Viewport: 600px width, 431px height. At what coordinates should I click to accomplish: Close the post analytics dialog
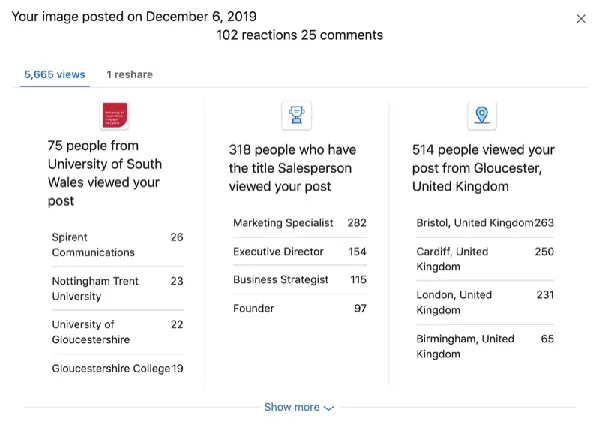581,18
